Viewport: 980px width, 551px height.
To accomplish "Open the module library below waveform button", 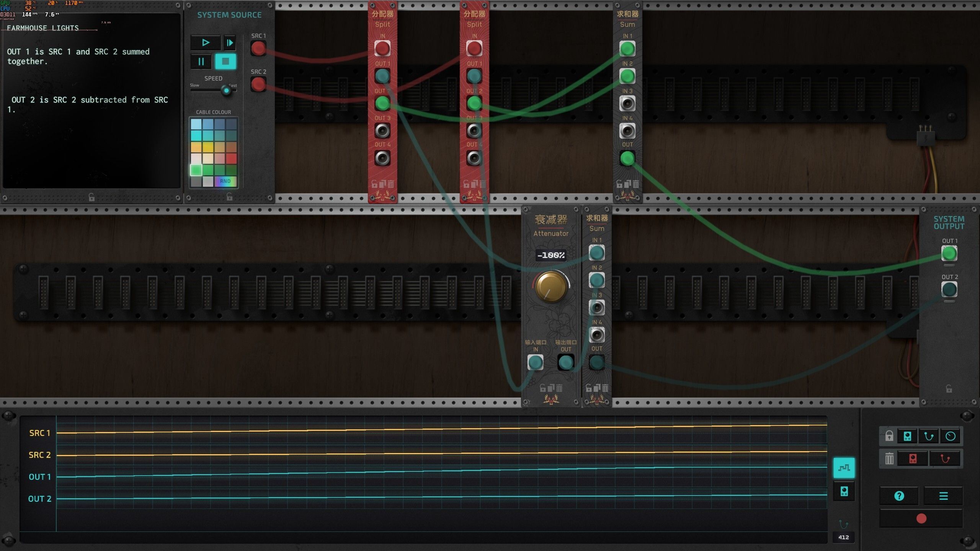I will (x=844, y=491).
